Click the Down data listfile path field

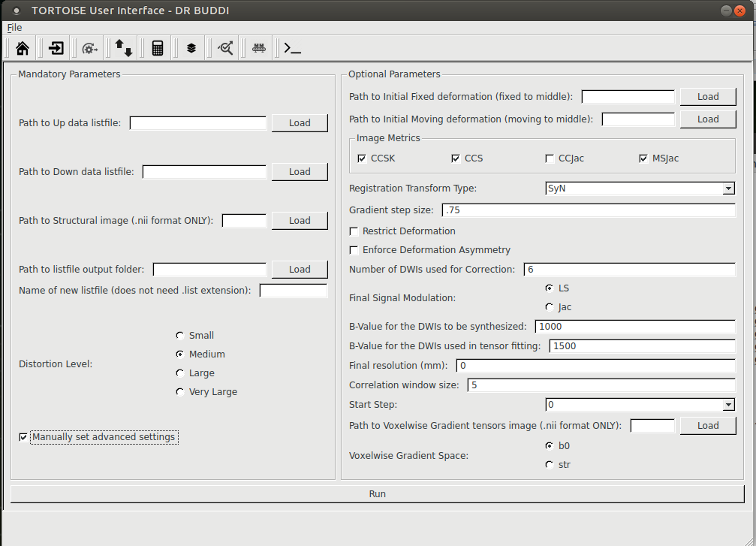click(204, 172)
